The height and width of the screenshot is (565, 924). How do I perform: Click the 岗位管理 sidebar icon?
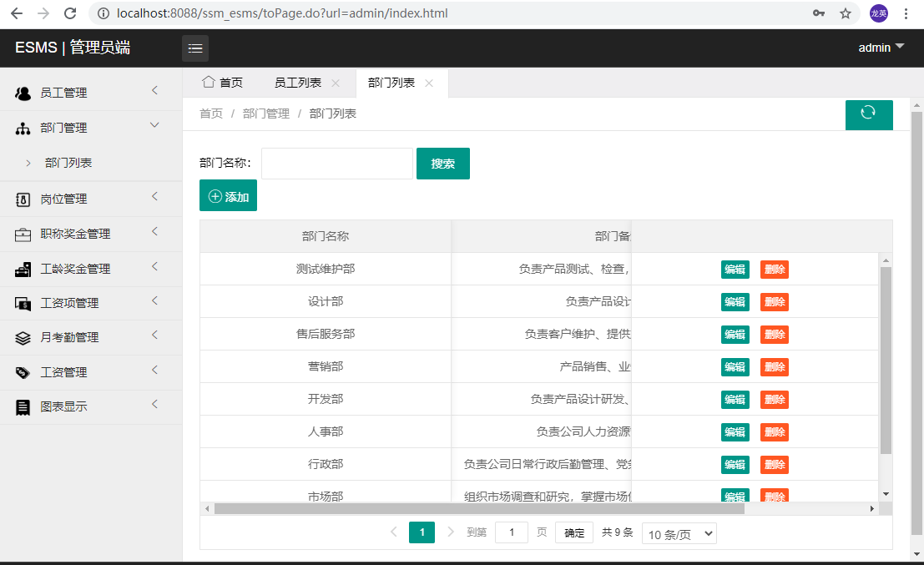(x=23, y=199)
